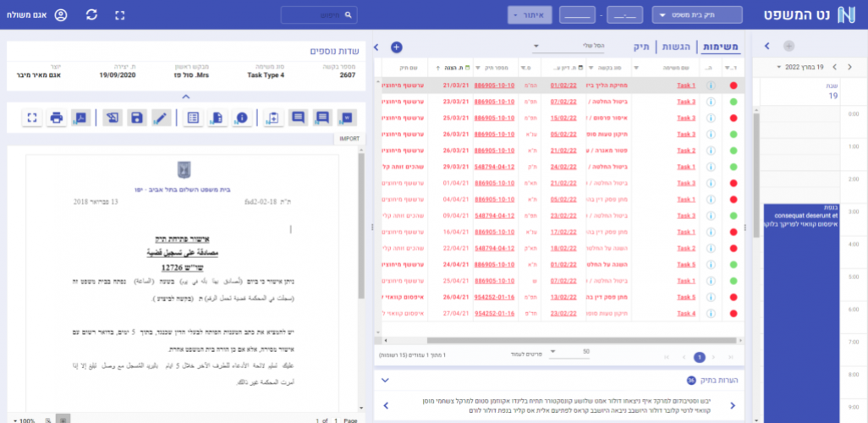Click the refresh icon in top bar
This screenshot has height=423, width=868.
pyautogui.click(x=91, y=15)
